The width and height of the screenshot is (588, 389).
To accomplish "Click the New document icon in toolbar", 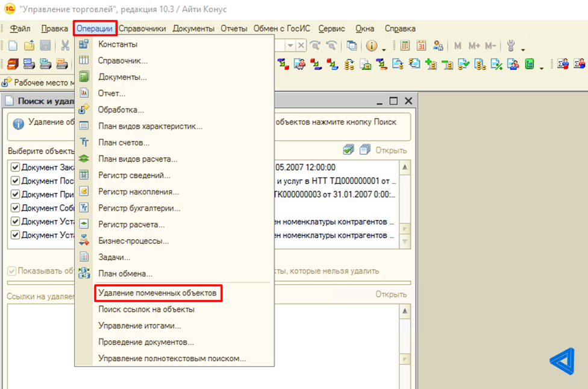I will (13, 46).
